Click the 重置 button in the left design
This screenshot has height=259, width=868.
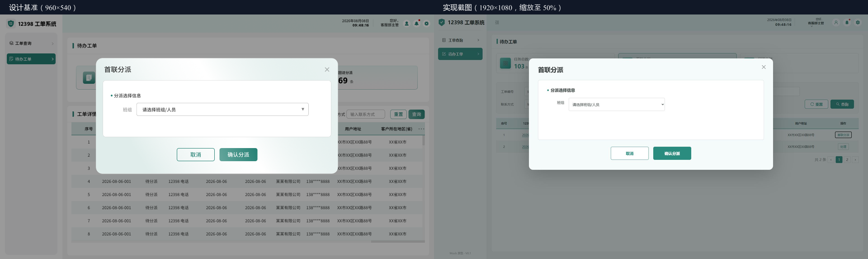(398, 115)
